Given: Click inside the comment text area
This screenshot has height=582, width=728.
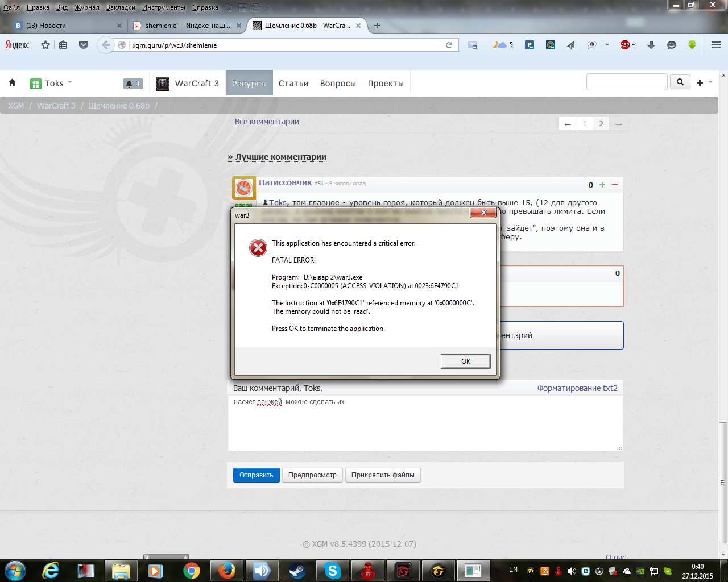Looking at the screenshot, I should click(425, 423).
